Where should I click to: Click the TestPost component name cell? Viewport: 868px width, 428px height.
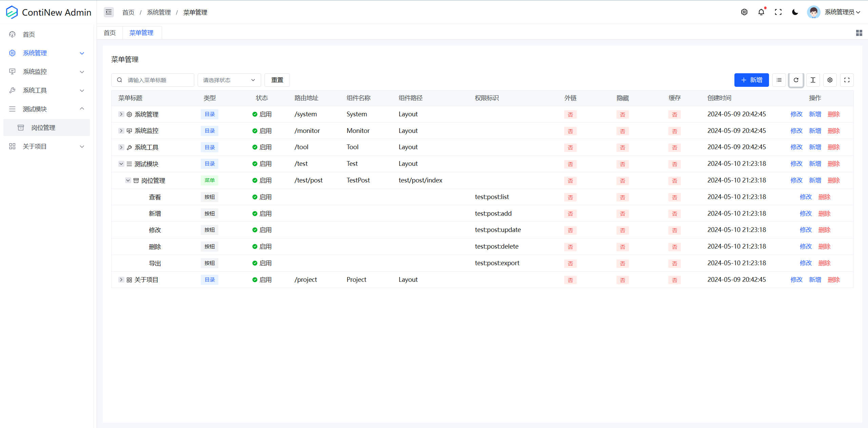point(358,180)
